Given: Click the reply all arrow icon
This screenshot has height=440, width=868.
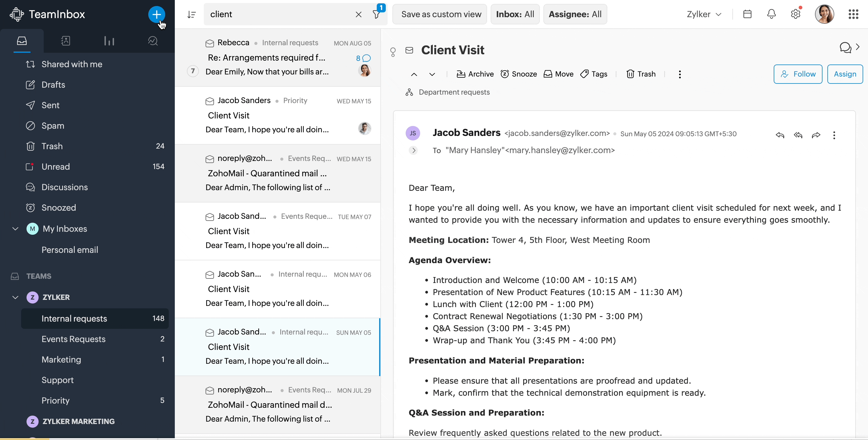Looking at the screenshot, I should [x=798, y=135].
